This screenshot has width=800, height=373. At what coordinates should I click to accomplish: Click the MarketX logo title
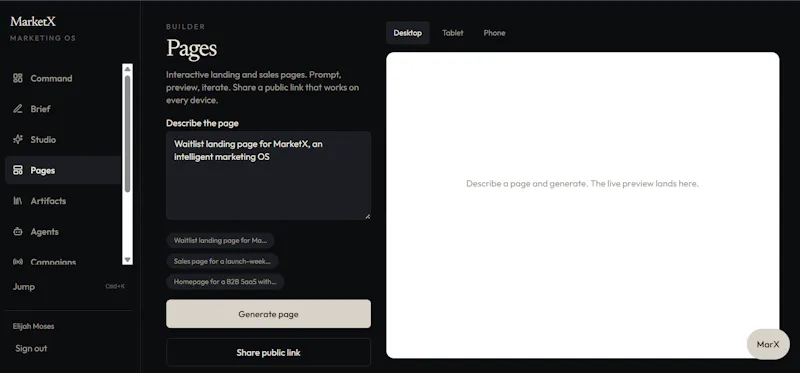click(x=33, y=21)
